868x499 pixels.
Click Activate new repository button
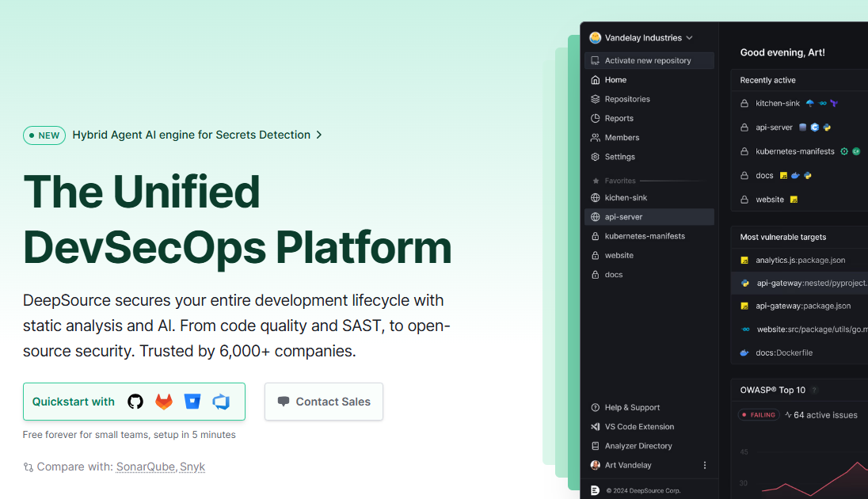(x=649, y=60)
